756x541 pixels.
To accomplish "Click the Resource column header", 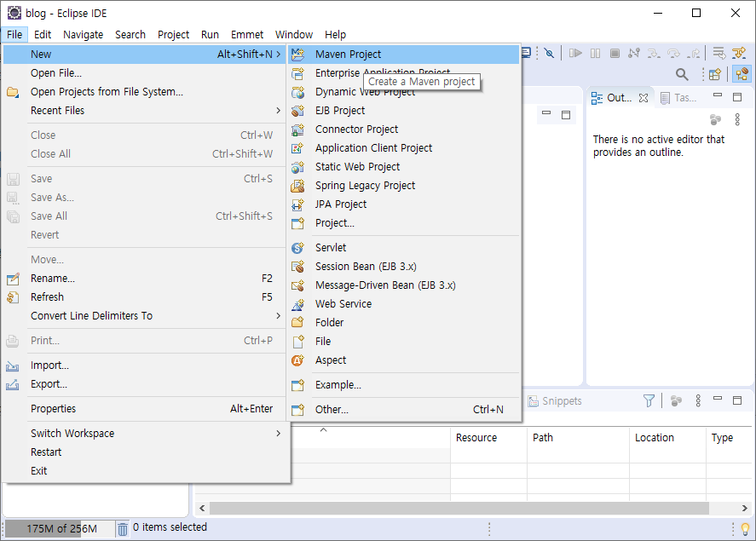I will [488, 437].
